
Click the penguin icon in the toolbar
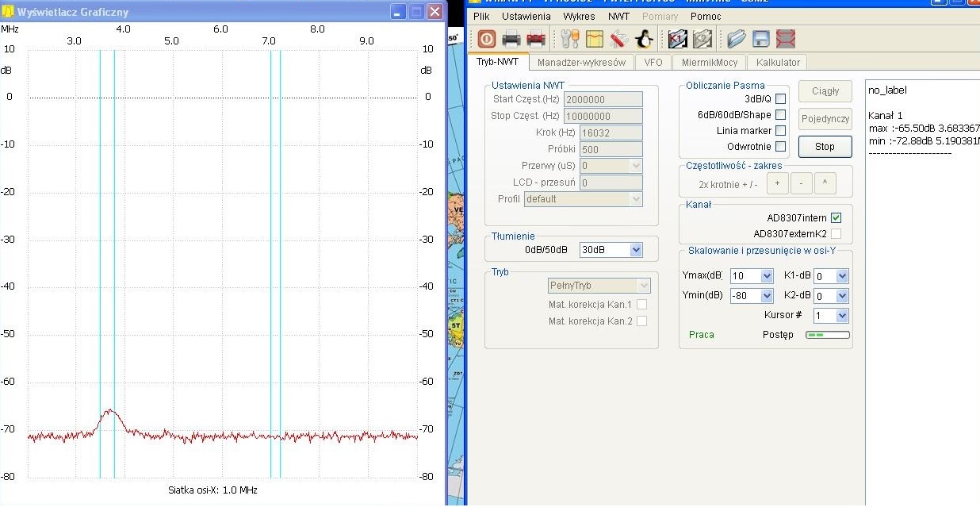coord(644,39)
